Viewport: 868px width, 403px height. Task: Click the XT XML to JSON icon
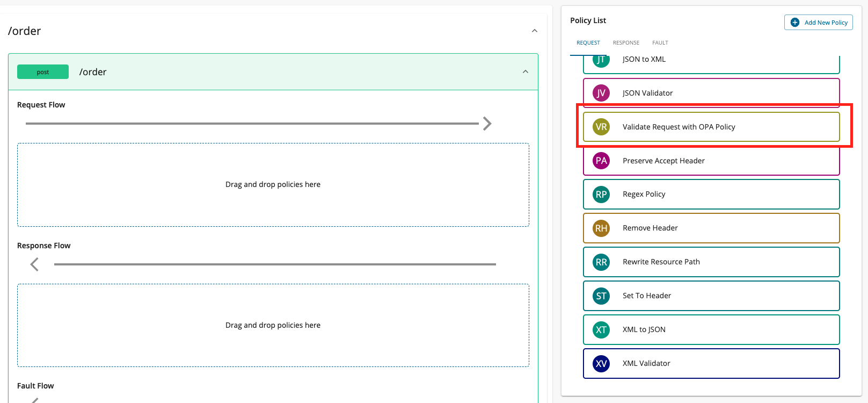pyautogui.click(x=601, y=330)
